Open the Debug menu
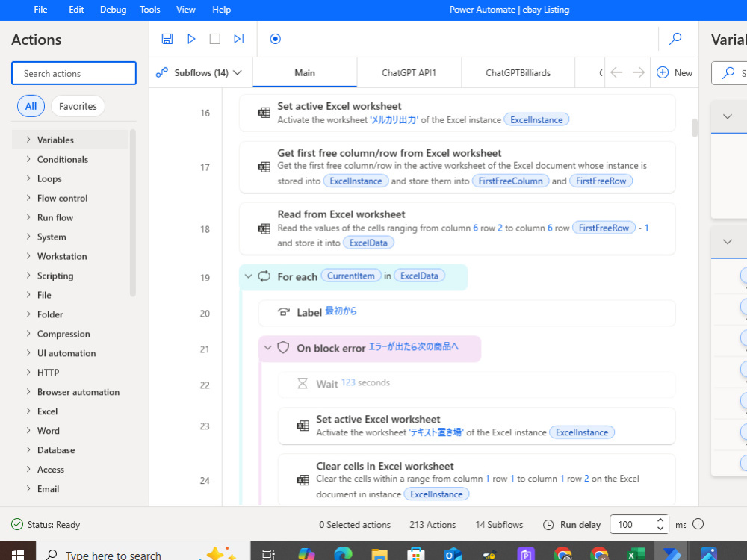747x560 pixels. [112, 10]
